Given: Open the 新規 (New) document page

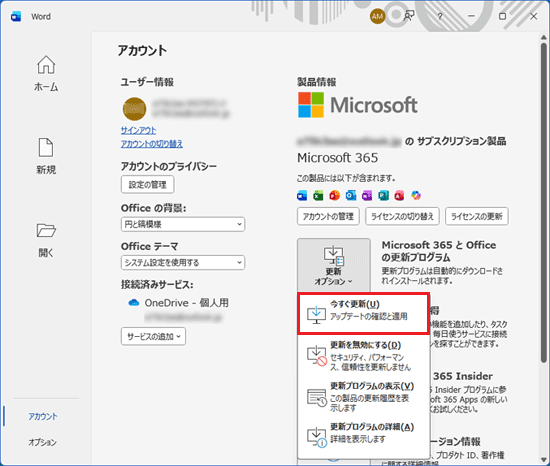Looking at the screenshot, I should point(46,156).
